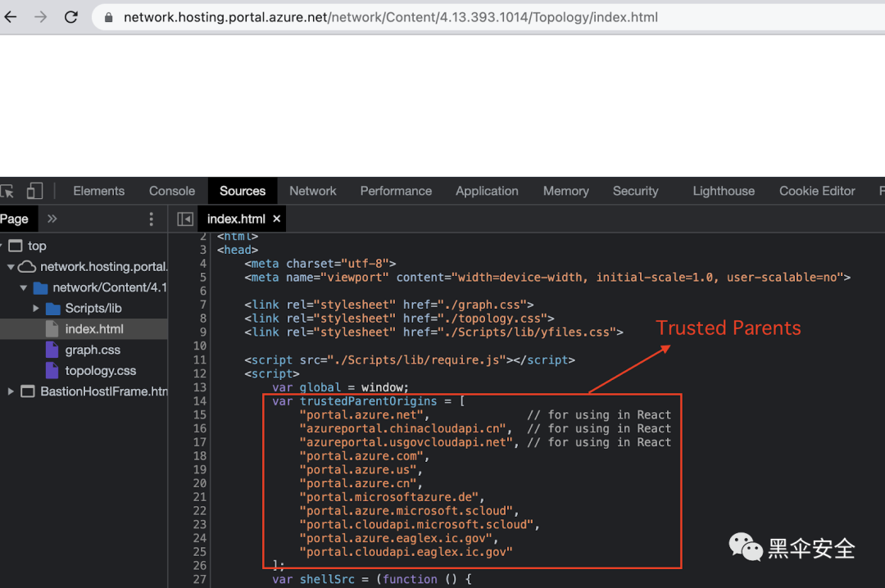This screenshot has width=885, height=588.
Task: Select the Sources tab
Action: [x=242, y=191]
